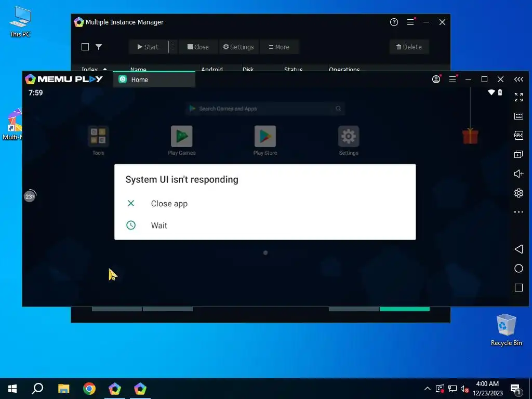Click the 23% floating progress bubble

pos(30,196)
